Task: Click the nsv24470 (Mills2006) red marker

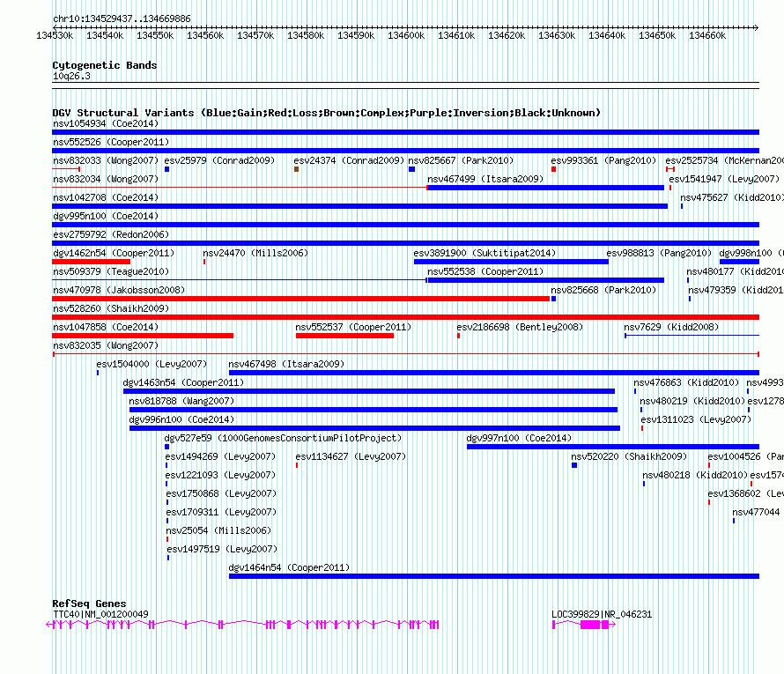Action: pyautogui.click(x=204, y=262)
